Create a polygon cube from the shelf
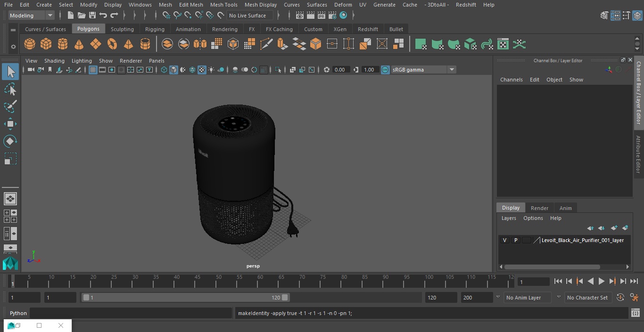This screenshot has width=644, height=332. (x=46, y=44)
